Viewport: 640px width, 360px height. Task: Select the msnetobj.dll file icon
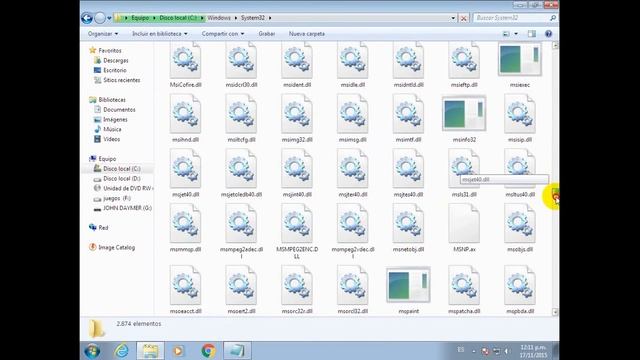(x=408, y=223)
